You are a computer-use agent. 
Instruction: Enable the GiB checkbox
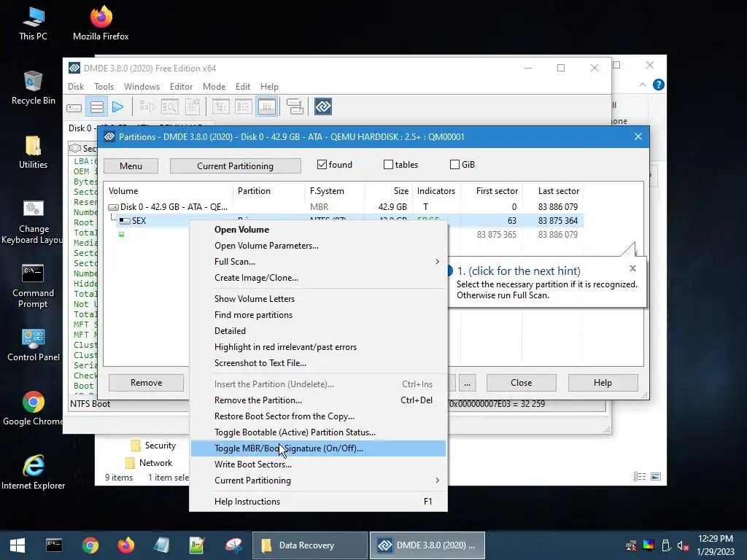pos(455,164)
